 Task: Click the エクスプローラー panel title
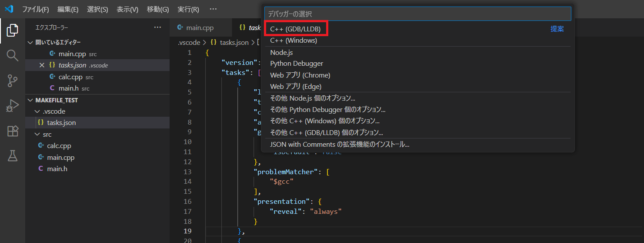pyautogui.click(x=52, y=27)
